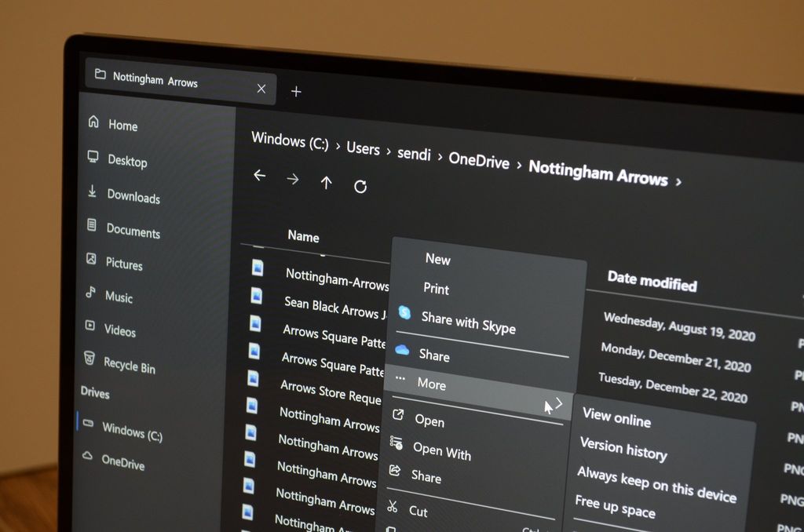804x532 pixels.
Task: Open the Recycle Bin from the sidebar
Action: pos(130,366)
